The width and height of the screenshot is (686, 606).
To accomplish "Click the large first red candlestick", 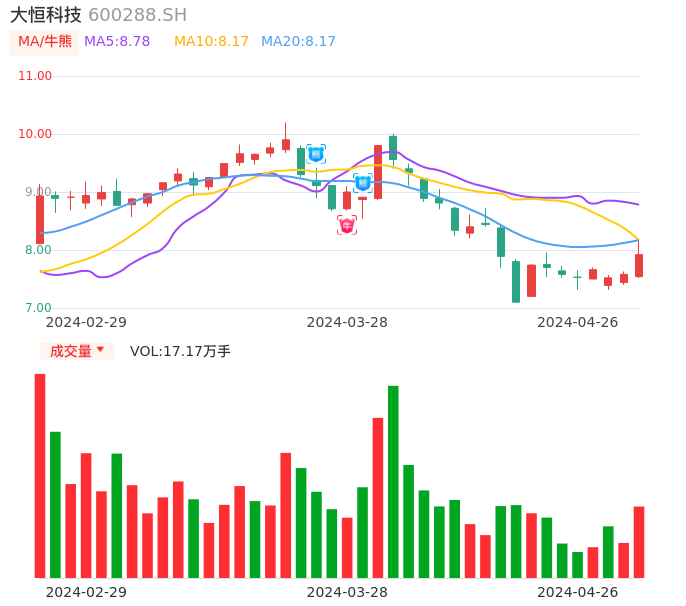I will click(40, 219).
